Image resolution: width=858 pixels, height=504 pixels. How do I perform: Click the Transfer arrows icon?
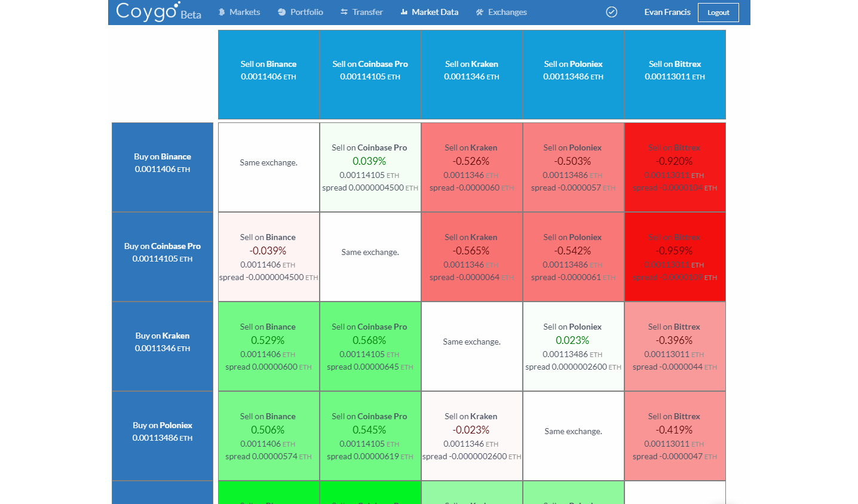[344, 12]
